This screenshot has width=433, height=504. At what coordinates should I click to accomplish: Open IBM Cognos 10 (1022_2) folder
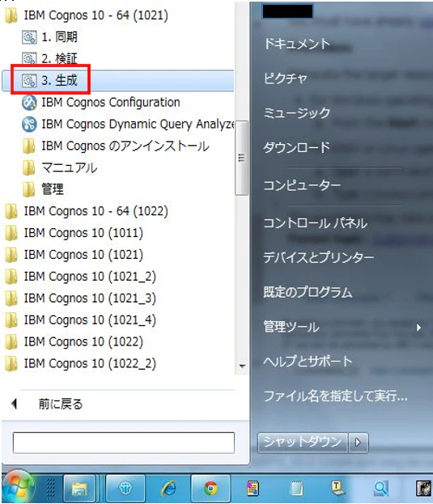point(80,363)
